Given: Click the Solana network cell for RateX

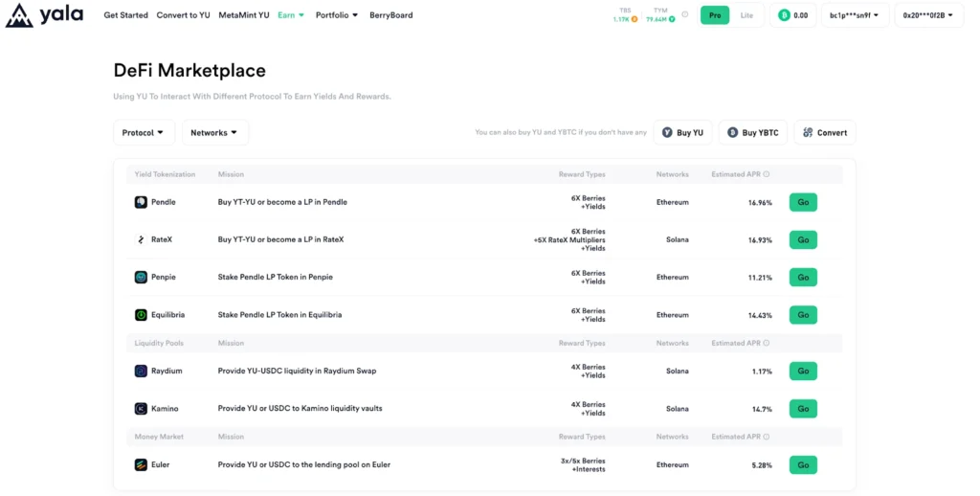Looking at the screenshot, I should click(x=677, y=239).
